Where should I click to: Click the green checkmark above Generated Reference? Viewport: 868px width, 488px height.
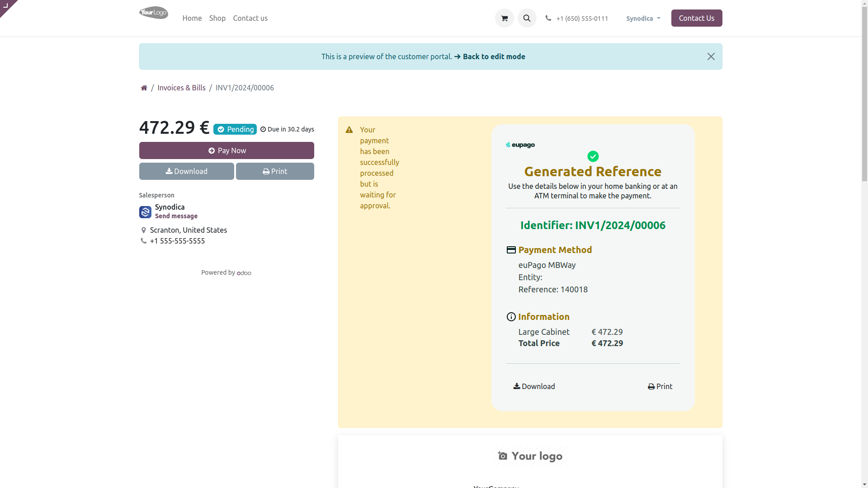pos(593,156)
